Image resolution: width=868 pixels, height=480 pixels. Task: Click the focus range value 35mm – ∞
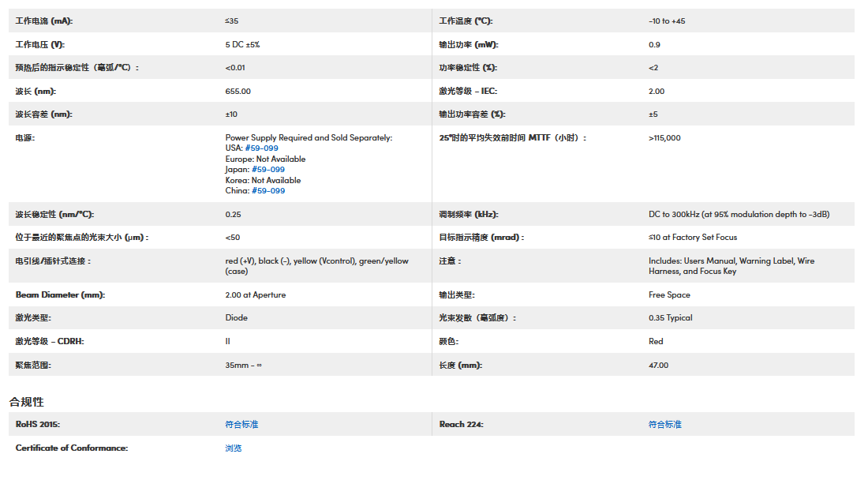pyautogui.click(x=244, y=366)
